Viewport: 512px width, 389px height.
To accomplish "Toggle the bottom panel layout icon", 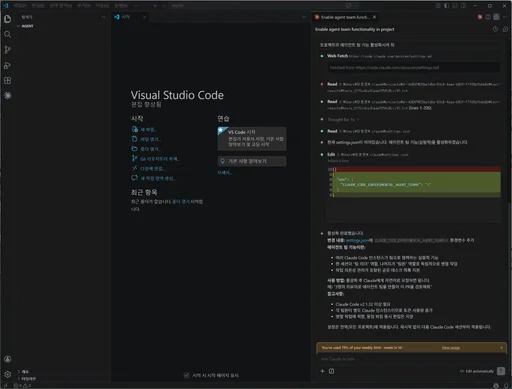I will pyautogui.click(x=455, y=6).
